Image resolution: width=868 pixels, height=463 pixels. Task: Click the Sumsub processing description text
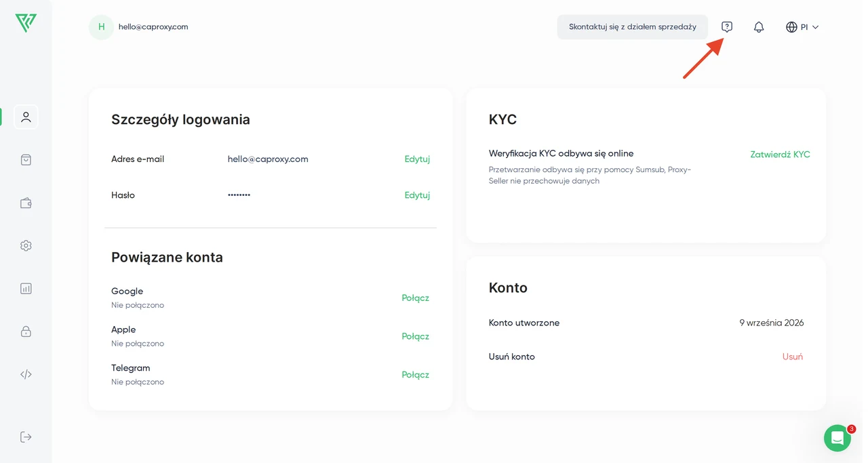click(x=590, y=176)
